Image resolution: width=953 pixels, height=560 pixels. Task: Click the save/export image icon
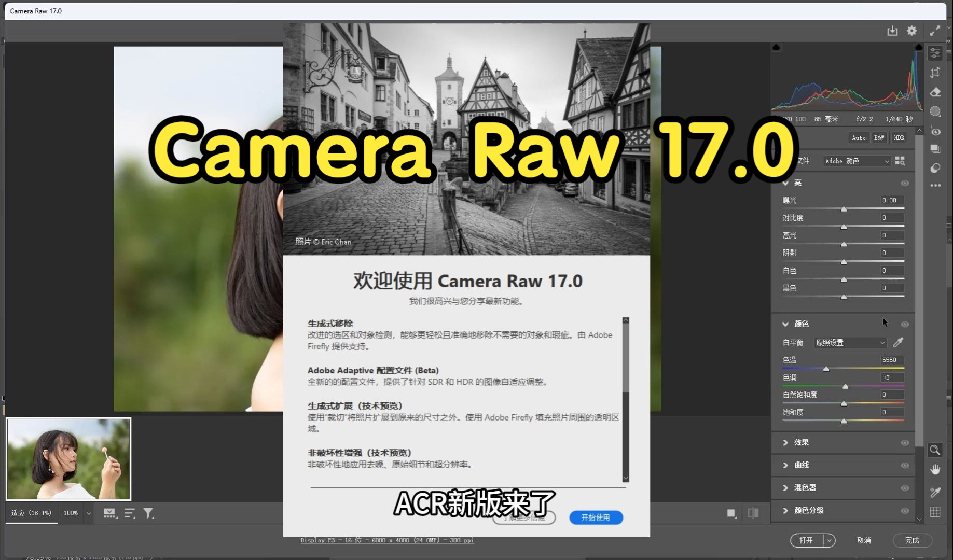pos(892,31)
